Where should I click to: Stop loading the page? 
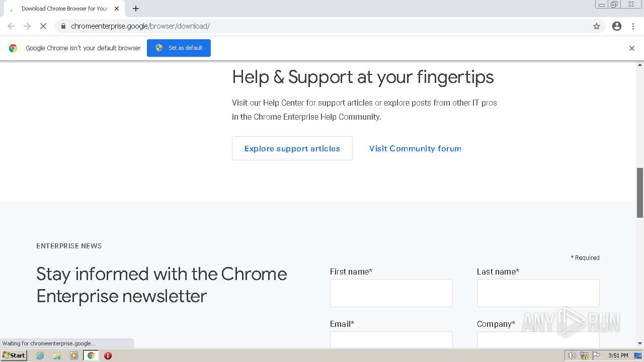click(x=43, y=26)
